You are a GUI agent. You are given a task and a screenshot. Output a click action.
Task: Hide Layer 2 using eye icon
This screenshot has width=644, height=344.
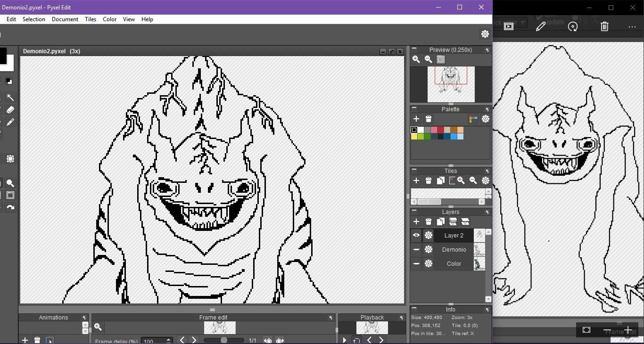coord(416,235)
